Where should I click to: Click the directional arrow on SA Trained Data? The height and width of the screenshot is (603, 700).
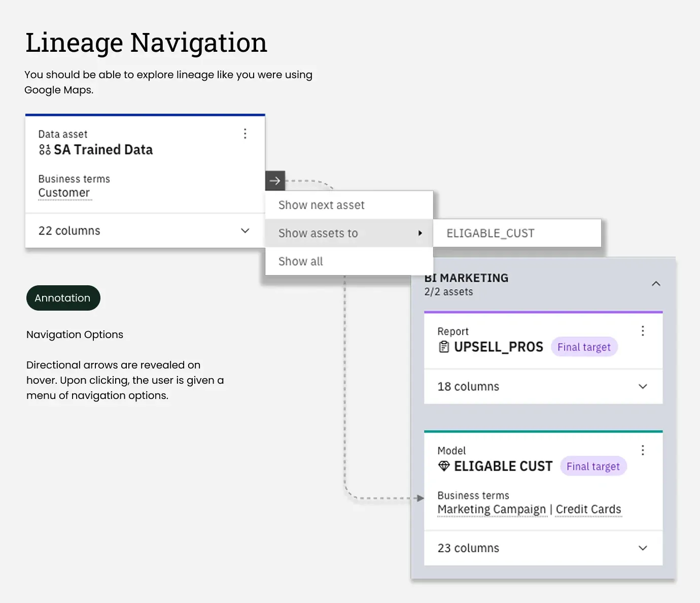coord(275,181)
